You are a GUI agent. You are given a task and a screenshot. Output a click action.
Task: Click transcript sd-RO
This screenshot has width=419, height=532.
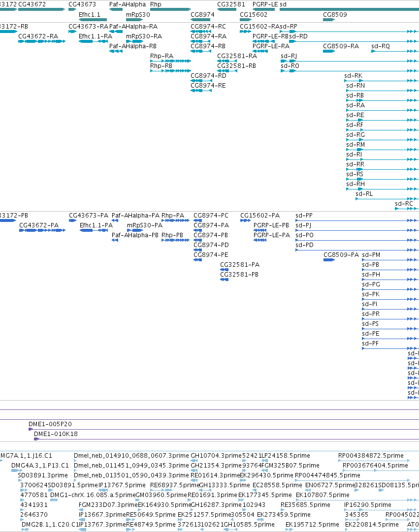pos(290,66)
